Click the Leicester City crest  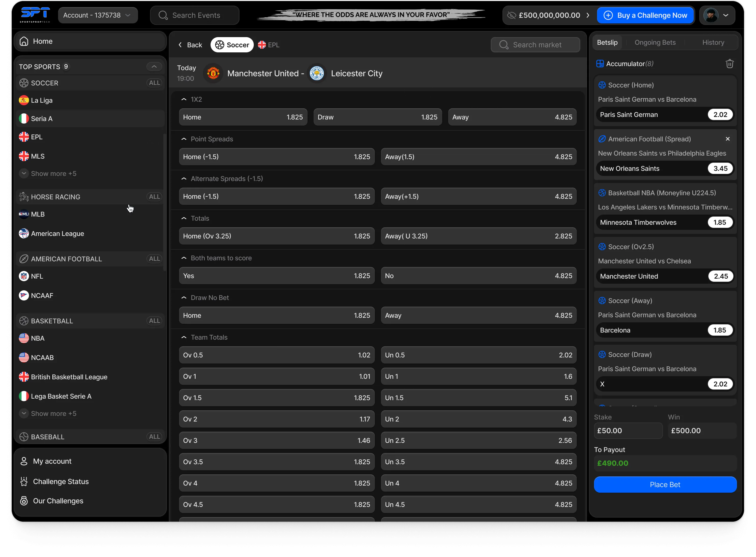pos(317,73)
